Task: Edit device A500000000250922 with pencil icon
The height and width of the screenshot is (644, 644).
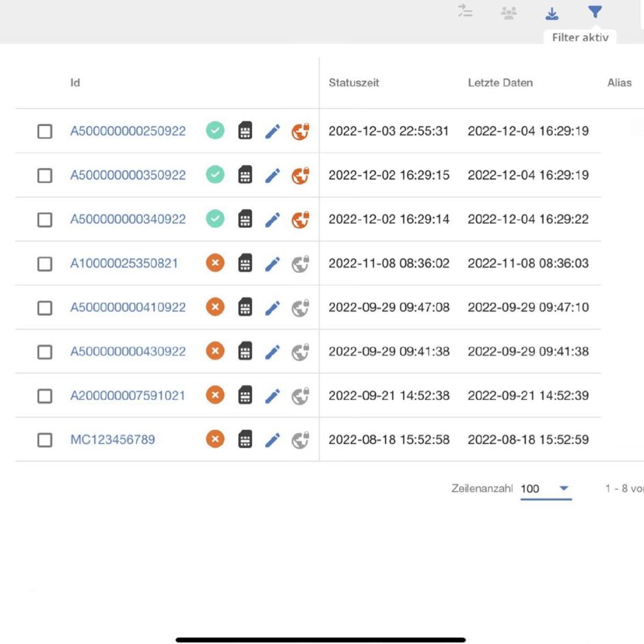Action: pyautogui.click(x=272, y=132)
